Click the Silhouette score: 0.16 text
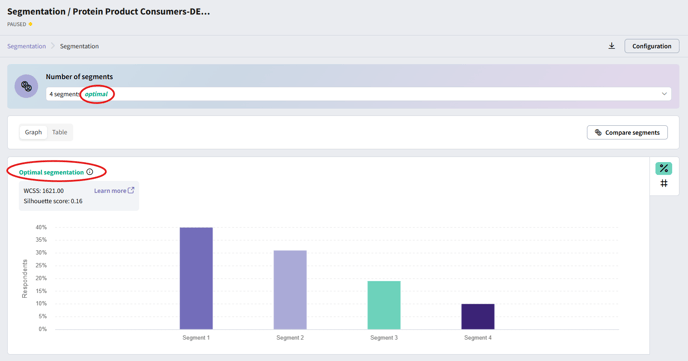Screen dimensions: 688x361 pos(53,201)
